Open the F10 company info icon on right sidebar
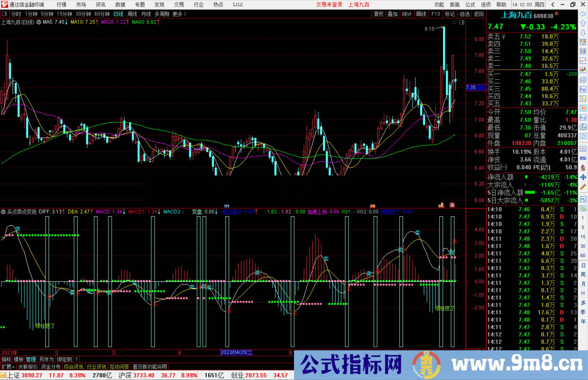Image resolution: width=588 pixels, height=380 pixels. click(x=583, y=89)
